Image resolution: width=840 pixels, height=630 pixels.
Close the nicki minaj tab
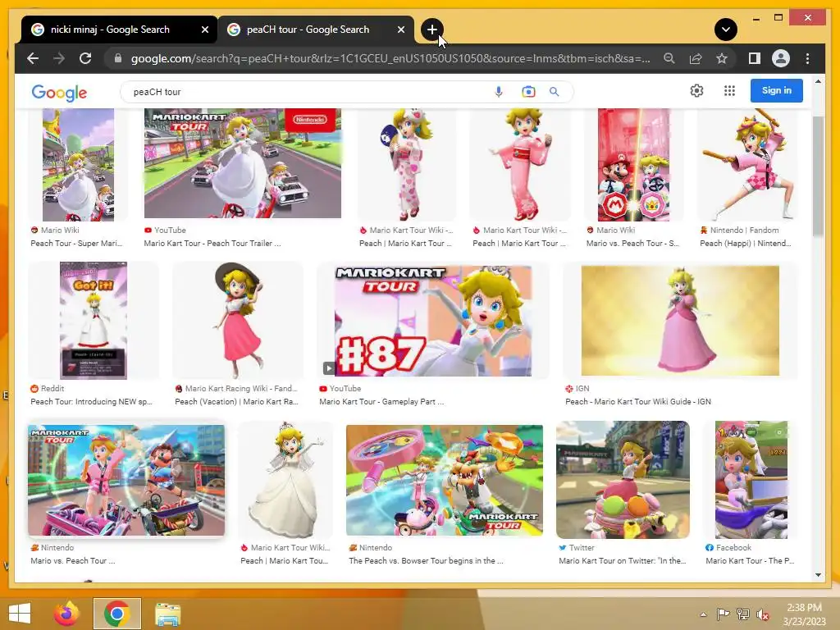[x=204, y=30]
